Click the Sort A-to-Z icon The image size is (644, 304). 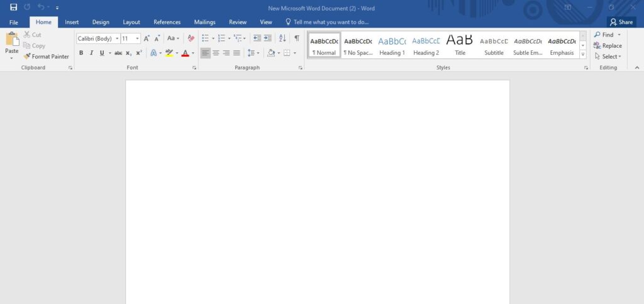(282, 38)
